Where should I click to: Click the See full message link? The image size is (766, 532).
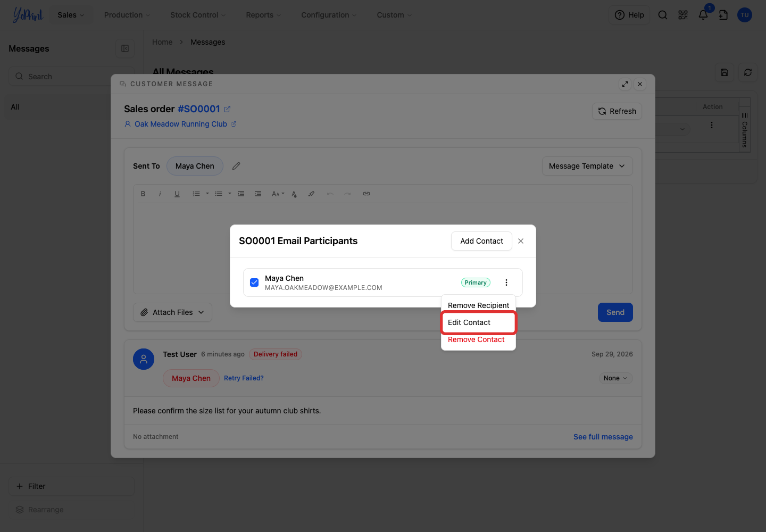pyautogui.click(x=603, y=437)
